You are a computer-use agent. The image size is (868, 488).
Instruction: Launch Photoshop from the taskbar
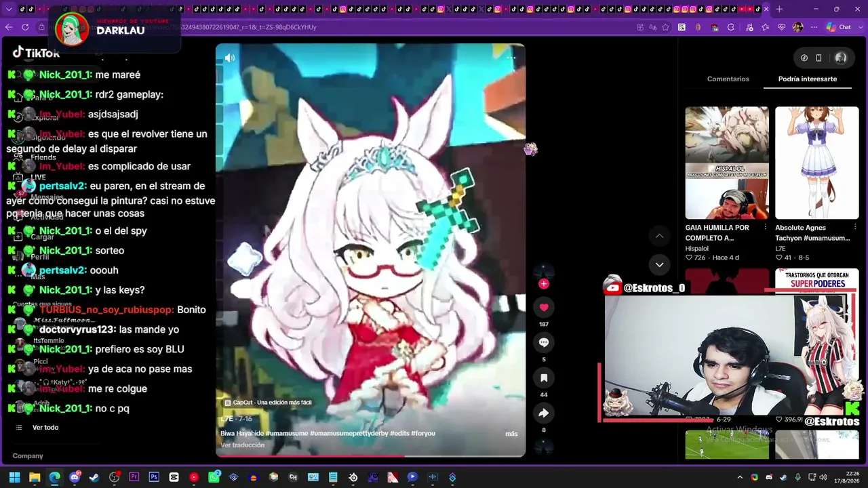[154, 477]
